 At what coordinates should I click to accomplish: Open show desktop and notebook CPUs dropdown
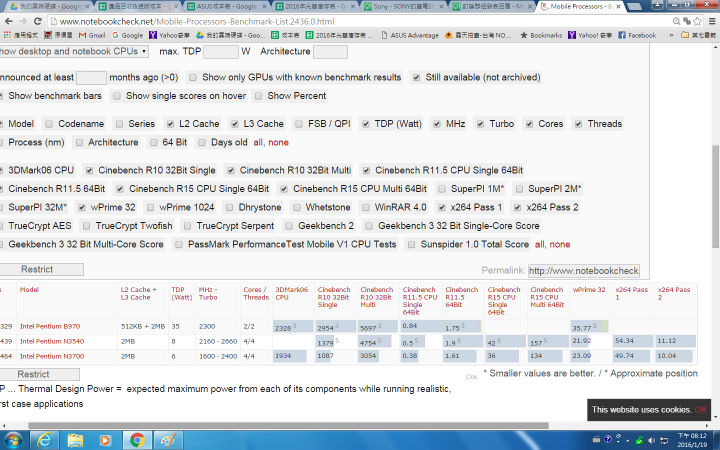(x=73, y=51)
